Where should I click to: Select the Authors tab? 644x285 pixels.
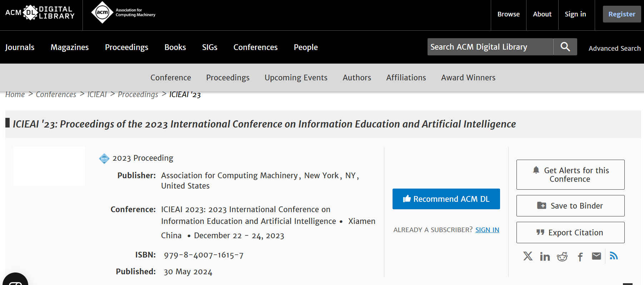357,77
